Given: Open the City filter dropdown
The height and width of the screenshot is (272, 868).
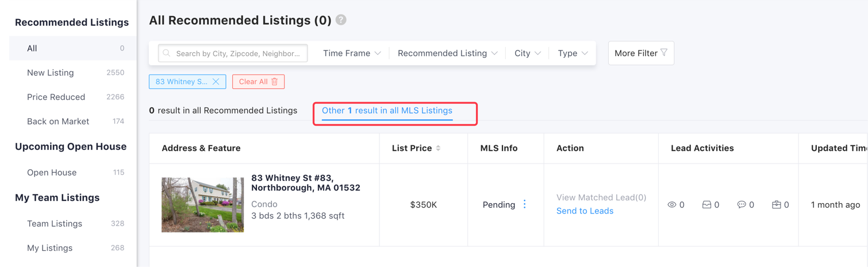Looking at the screenshot, I should pos(527,53).
